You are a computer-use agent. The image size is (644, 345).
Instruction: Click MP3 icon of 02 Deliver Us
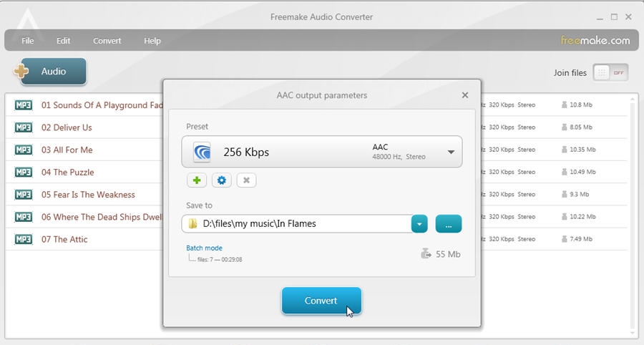(x=24, y=127)
